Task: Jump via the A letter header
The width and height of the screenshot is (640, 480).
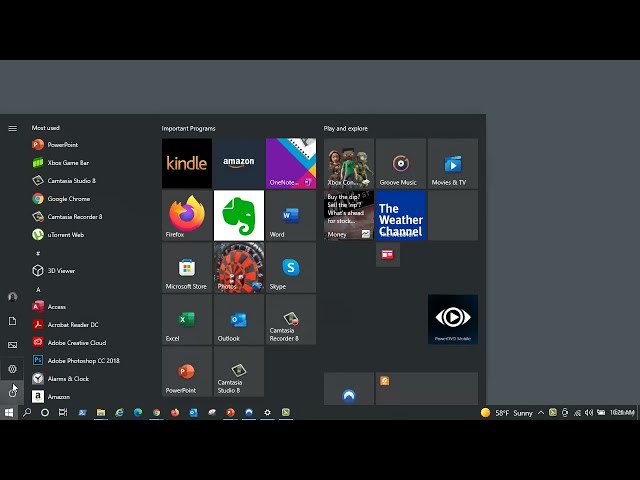Action: pos(38,289)
